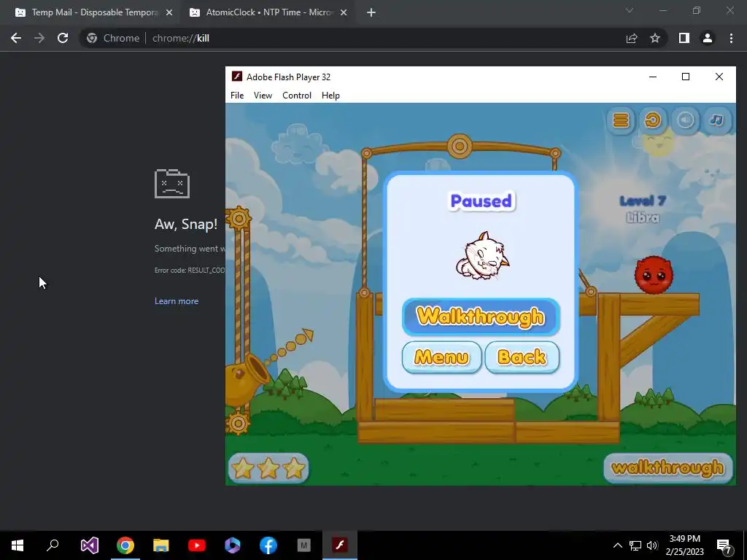Screen dimensions: 747x560
Task: Close the Temp Mail tab
Action: [169, 12]
